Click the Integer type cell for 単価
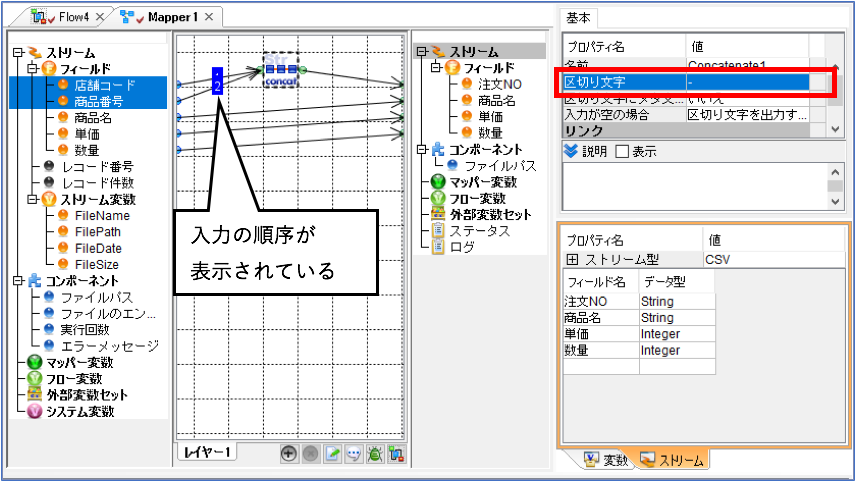This screenshot has height=482, width=856. coord(677,334)
